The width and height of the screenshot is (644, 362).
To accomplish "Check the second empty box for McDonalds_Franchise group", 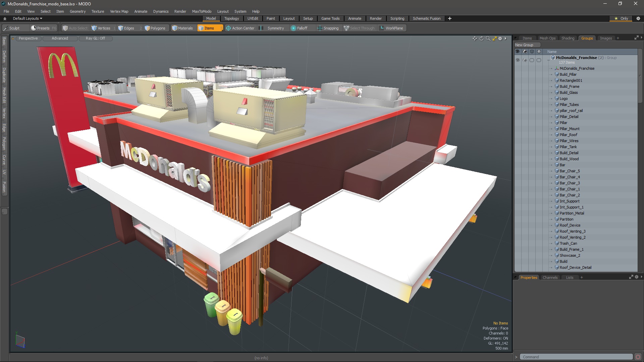I will tap(539, 60).
